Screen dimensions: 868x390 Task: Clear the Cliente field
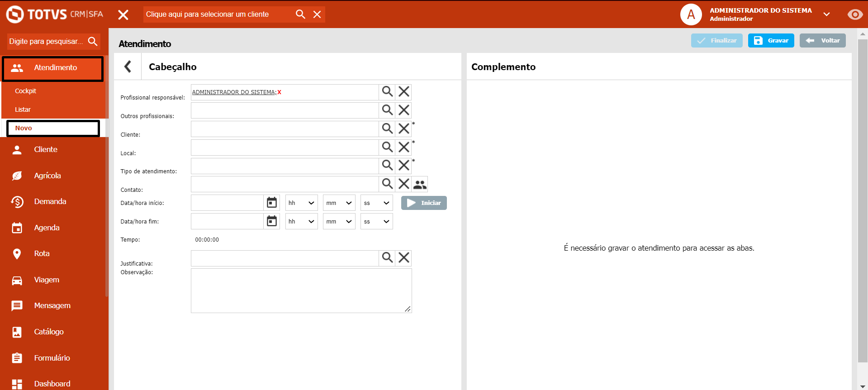pyautogui.click(x=403, y=128)
